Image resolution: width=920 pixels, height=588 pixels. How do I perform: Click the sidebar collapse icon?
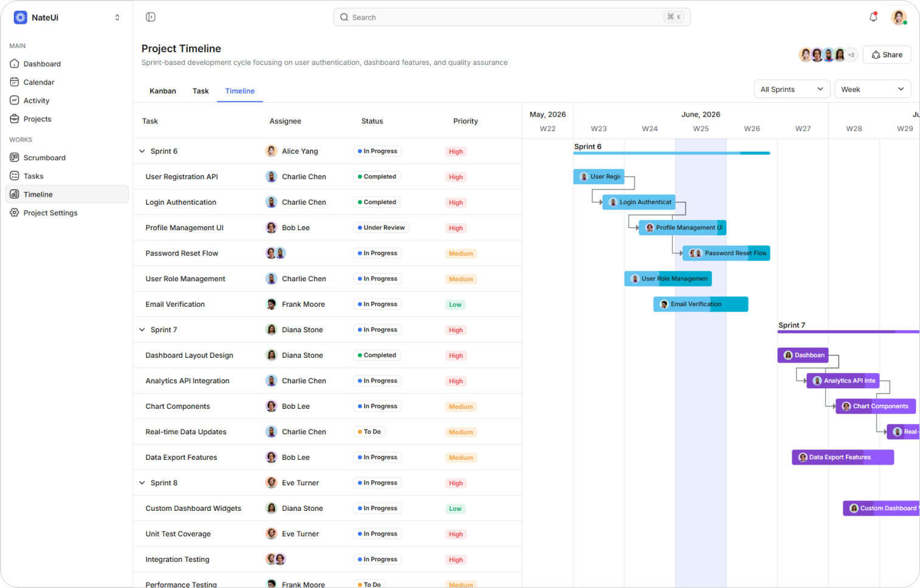(151, 17)
